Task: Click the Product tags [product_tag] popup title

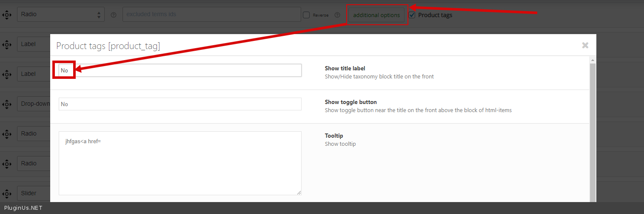Action: (108, 46)
